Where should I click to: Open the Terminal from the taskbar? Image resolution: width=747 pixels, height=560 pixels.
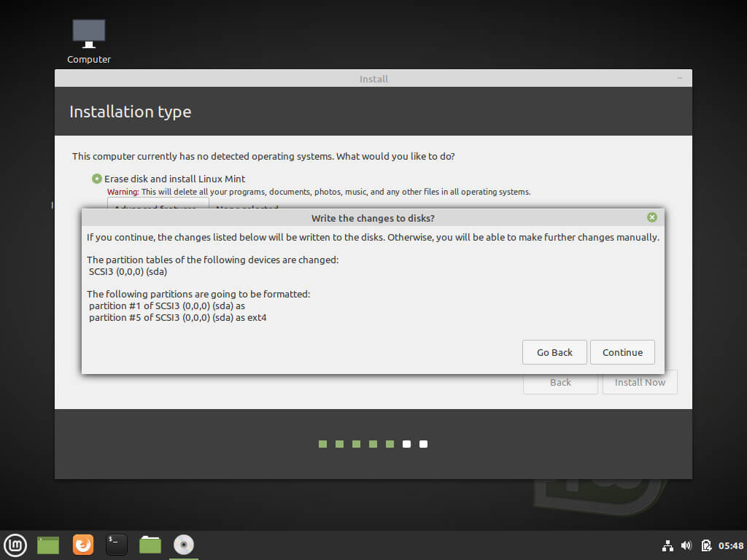coord(116,545)
